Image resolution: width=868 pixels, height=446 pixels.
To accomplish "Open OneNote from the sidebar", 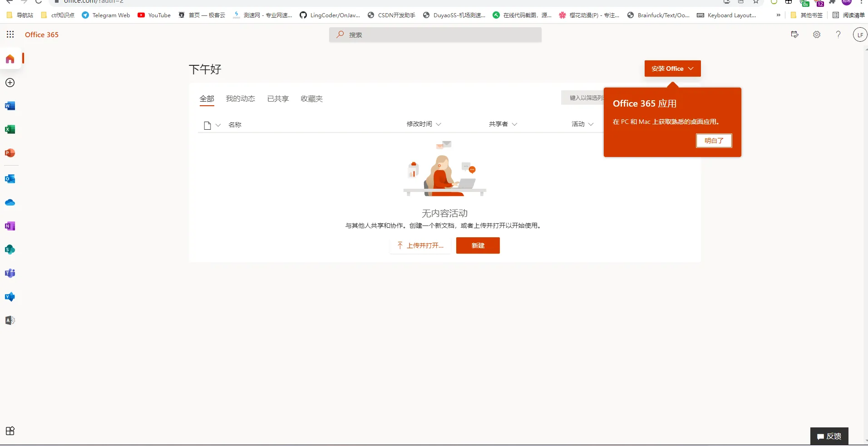I will coord(10,226).
